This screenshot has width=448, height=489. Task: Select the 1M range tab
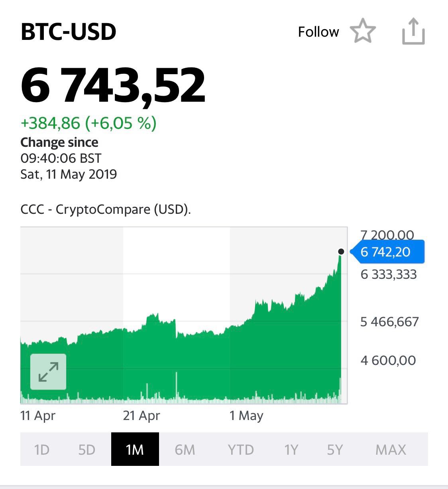click(135, 449)
